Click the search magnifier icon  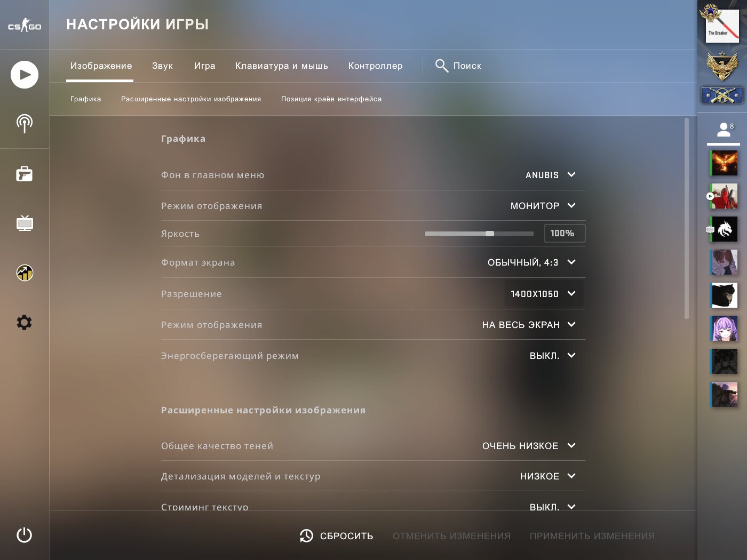tap(441, 66)
